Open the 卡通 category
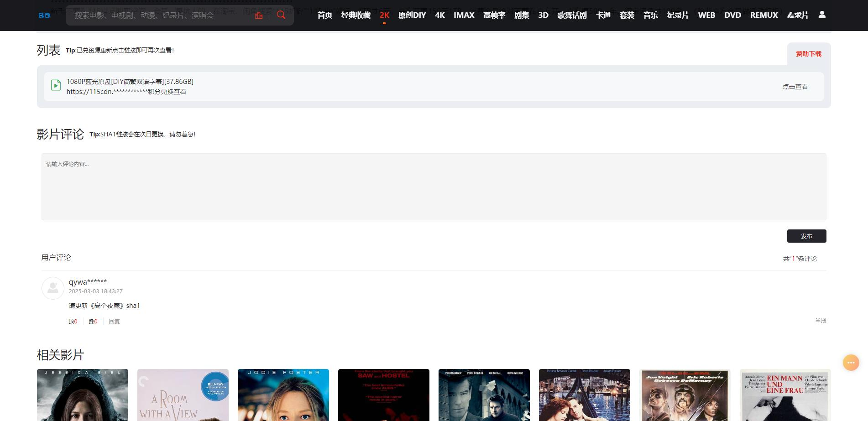 click(x=603, y=15)
